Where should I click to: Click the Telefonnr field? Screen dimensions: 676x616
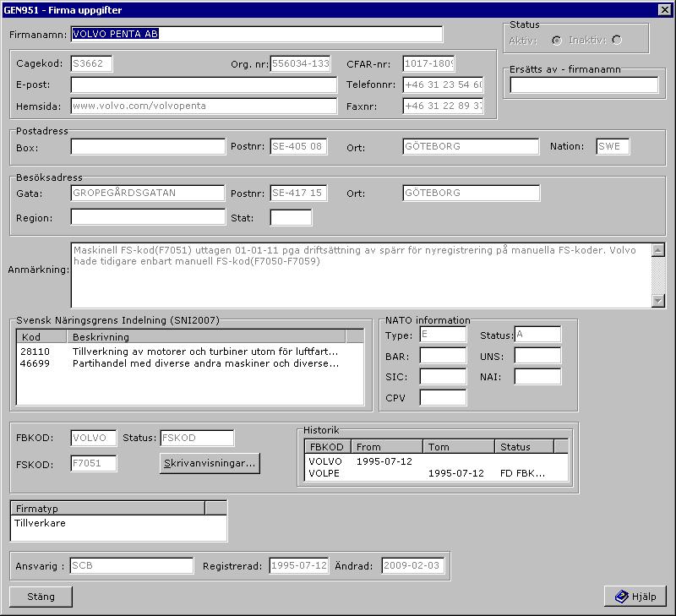pyautogui.click(x=443, y=84)
